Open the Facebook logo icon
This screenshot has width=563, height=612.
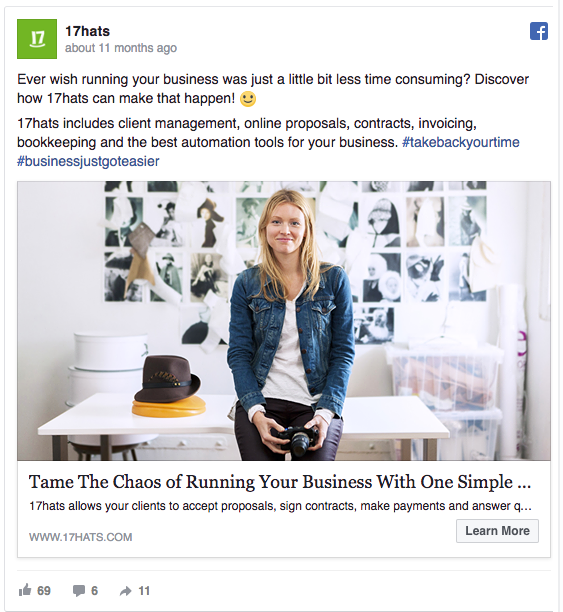coord(539,31)
